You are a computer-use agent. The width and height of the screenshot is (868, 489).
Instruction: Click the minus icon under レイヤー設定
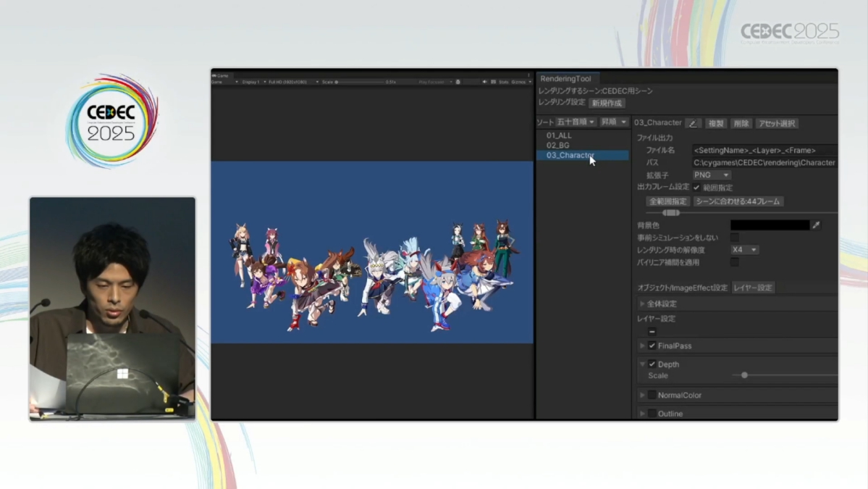point(652,331)
